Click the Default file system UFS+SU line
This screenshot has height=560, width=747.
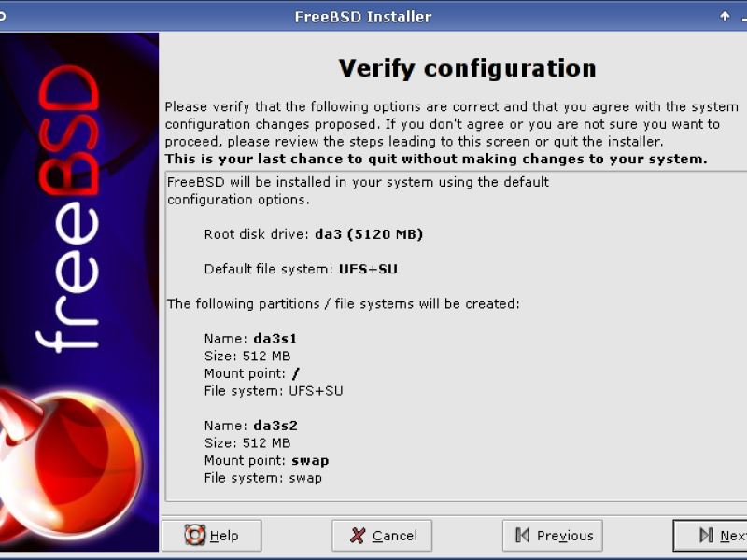pos(301,269)
